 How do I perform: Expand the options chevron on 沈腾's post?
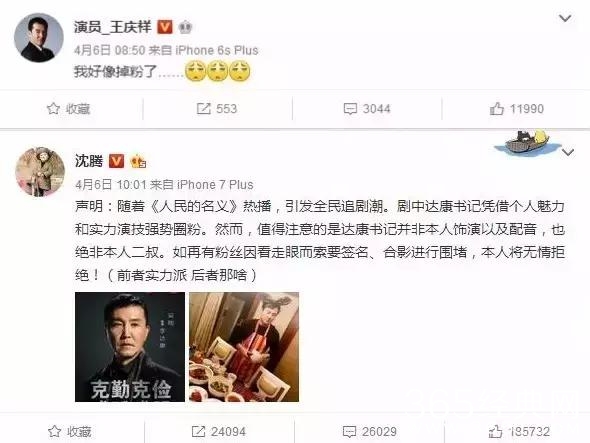568,152
